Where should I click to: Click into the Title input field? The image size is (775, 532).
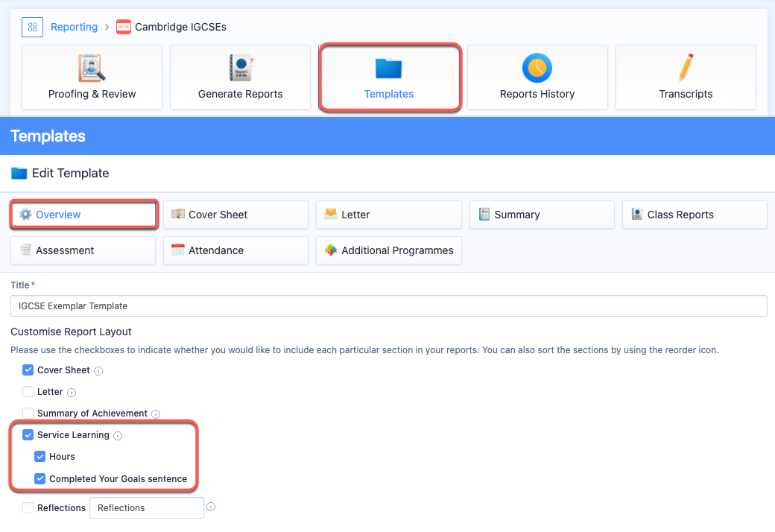pyautogui.click(x=388, y=306)
